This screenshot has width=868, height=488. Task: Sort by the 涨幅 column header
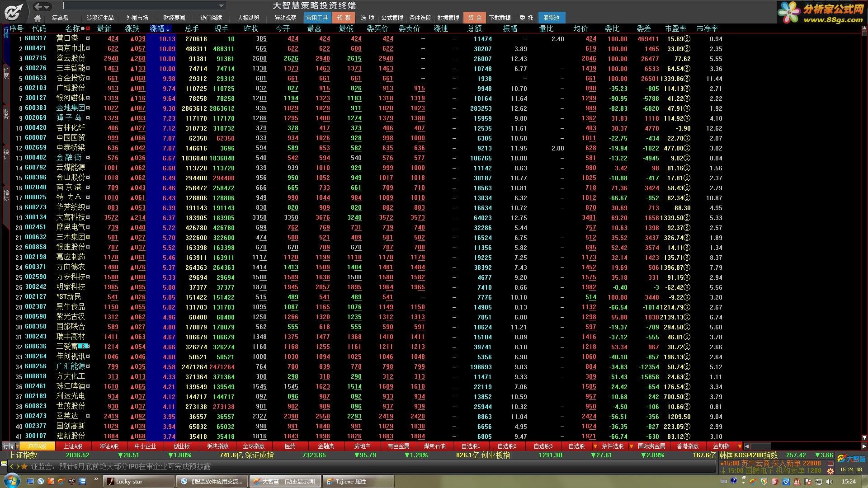click(x=160, y=28)
